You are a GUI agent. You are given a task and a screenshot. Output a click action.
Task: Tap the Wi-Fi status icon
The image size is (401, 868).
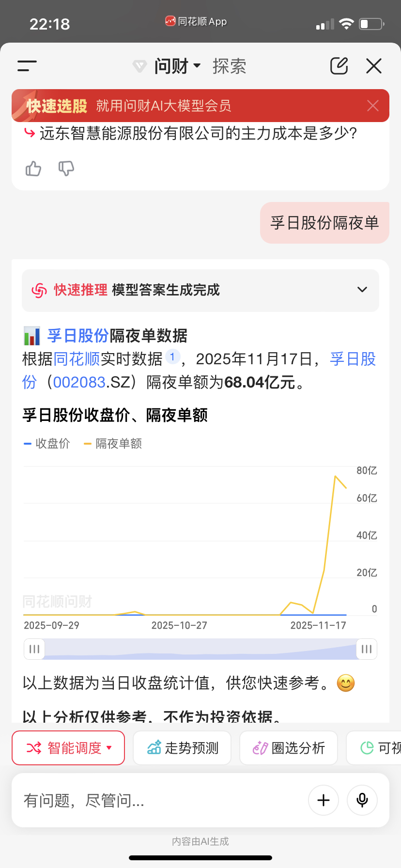[x=346, y=24]
